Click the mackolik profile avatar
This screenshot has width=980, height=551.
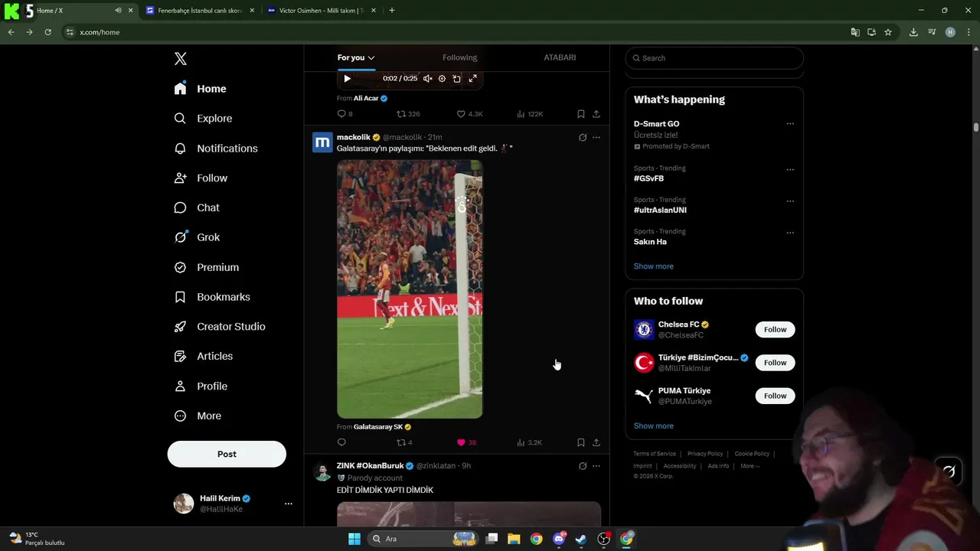click(322, 142)
